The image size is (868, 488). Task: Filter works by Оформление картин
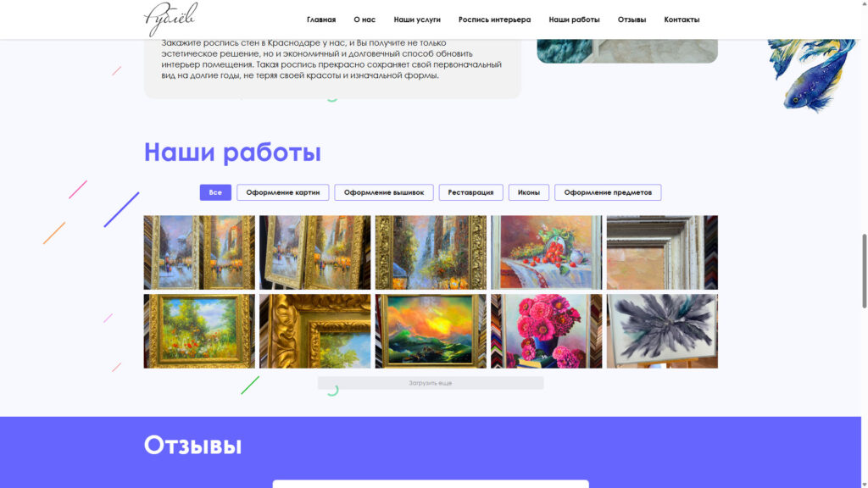[283, 192]
